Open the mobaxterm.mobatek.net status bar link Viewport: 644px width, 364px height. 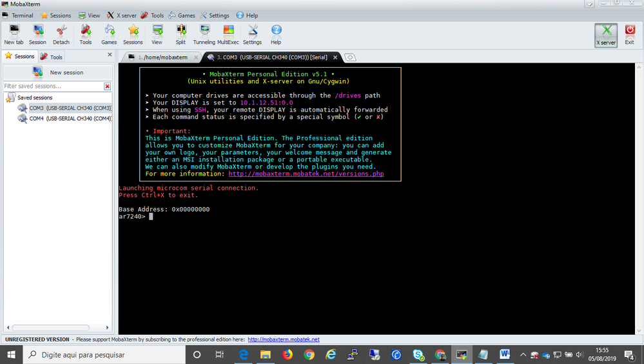pyautogui.click(x=284, y=339)
